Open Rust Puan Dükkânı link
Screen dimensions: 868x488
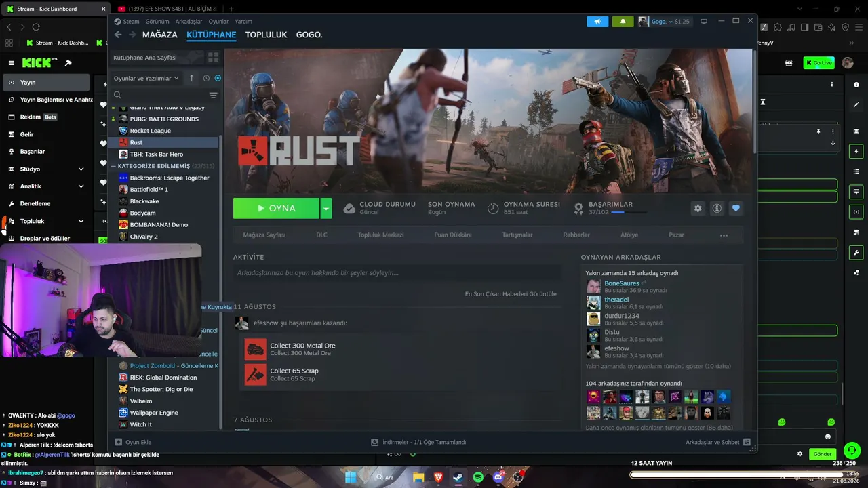click(x=453, y=235)
